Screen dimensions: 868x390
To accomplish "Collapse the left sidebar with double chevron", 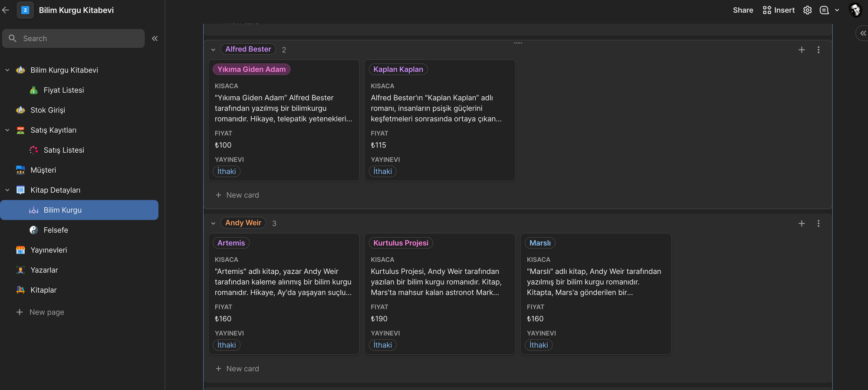I will (155, 39).
